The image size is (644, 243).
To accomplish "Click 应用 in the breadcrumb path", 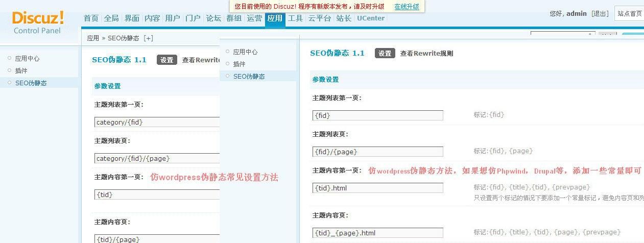I will click(x=93, y=38).
